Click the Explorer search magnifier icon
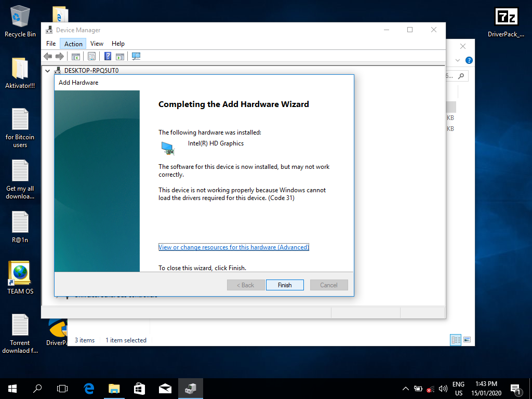 [461, 76]
